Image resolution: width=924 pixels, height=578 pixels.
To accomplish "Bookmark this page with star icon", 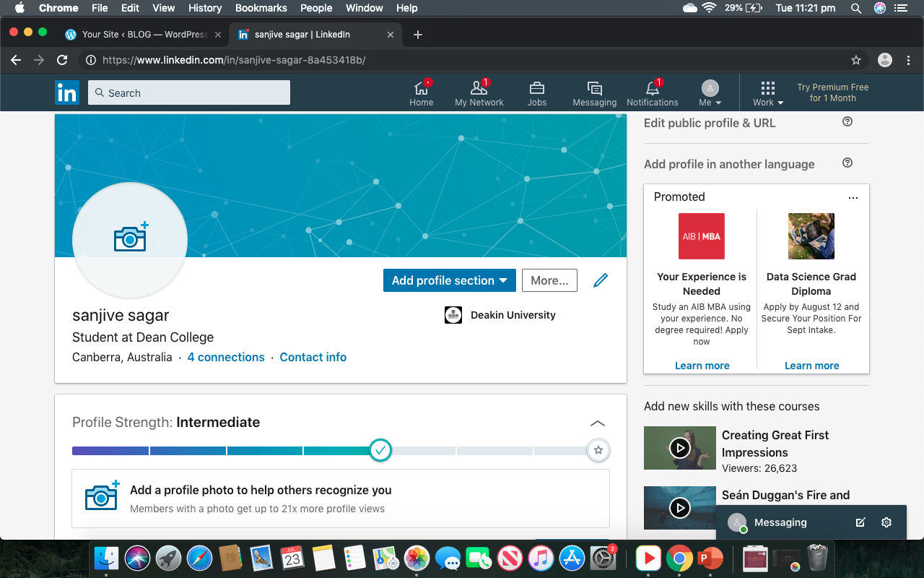I will [856, 60].
